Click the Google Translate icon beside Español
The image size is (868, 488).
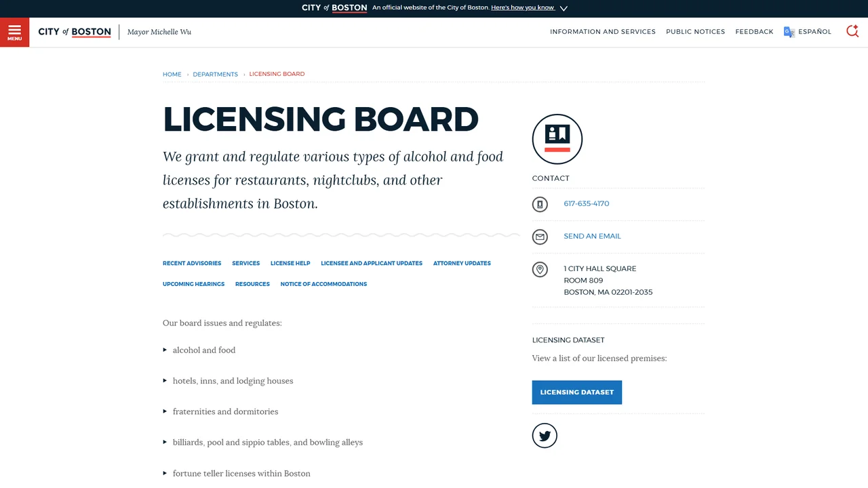pos(789,32)
